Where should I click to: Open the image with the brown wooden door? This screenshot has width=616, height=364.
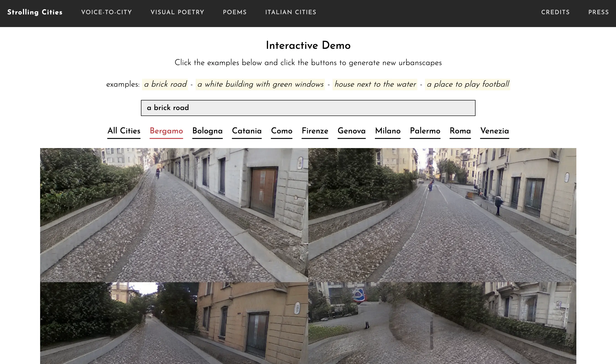174,215
